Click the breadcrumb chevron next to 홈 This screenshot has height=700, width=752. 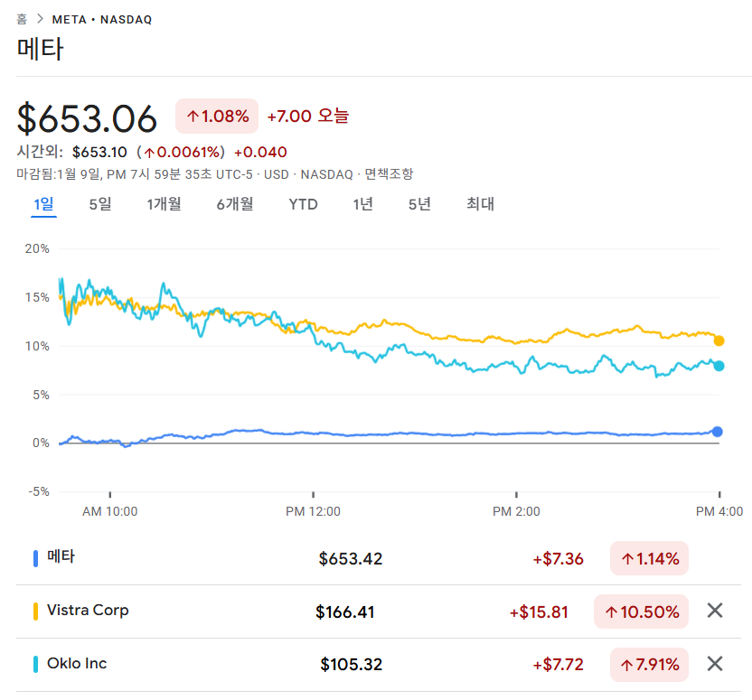pos(40,19)
